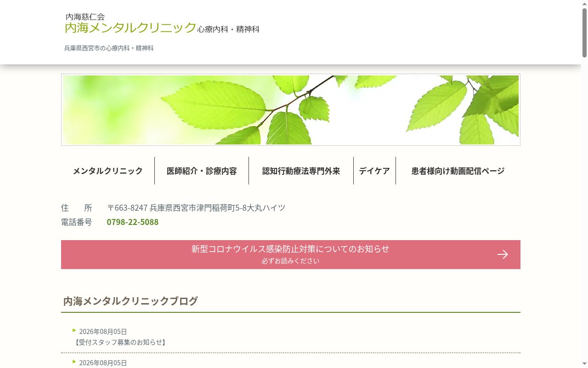The width and height of the screenshot is (588, 368).
Task: Click the tagline 兵庫県西宮市の心療内科・精神科
Action: tap(109, 48)
